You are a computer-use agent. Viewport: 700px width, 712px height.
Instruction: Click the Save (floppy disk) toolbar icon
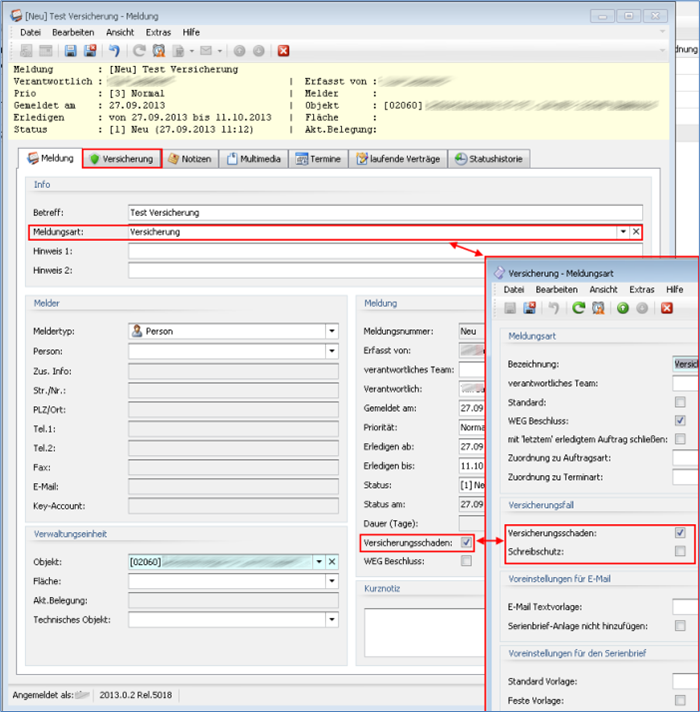(x=71, y=51)
